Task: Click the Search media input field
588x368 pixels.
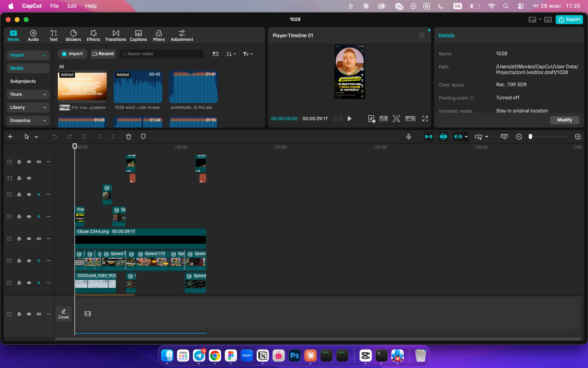Action: click(162, 54)
